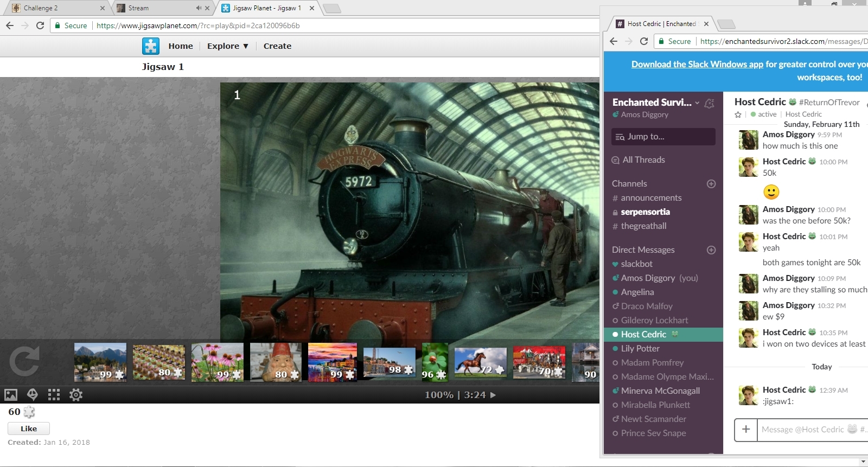This screenshot has width=868, height=467.
Task: Open puzzle settings gear icon
Action: [76, 395]
